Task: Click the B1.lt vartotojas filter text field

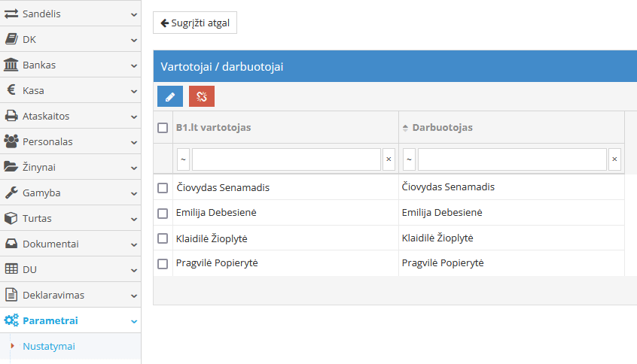Action: point(286,159)
